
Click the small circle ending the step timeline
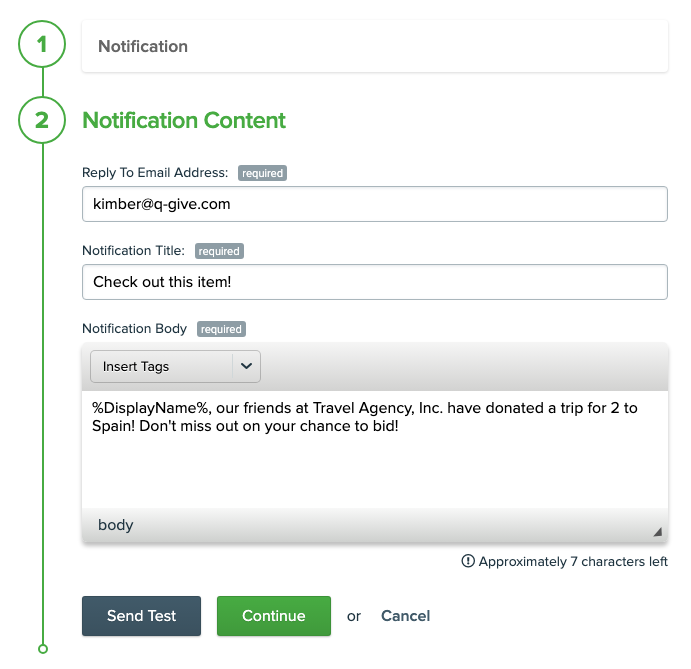coord(42,649)
